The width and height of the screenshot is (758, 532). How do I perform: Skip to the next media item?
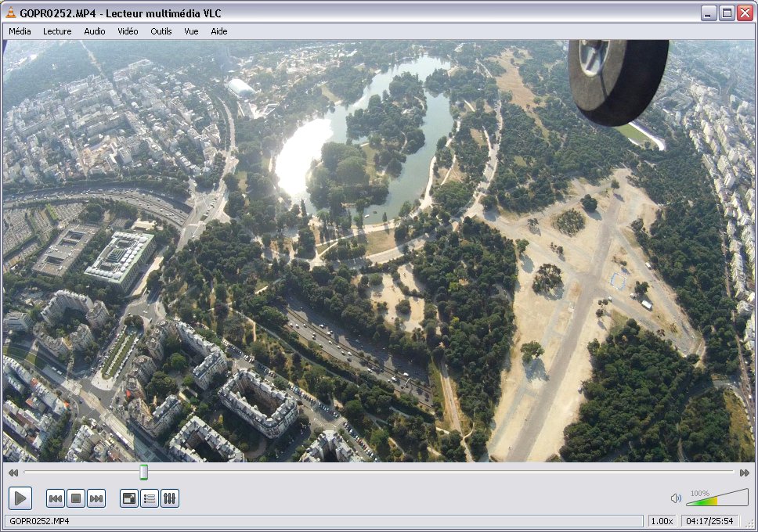tap(96, 498)
